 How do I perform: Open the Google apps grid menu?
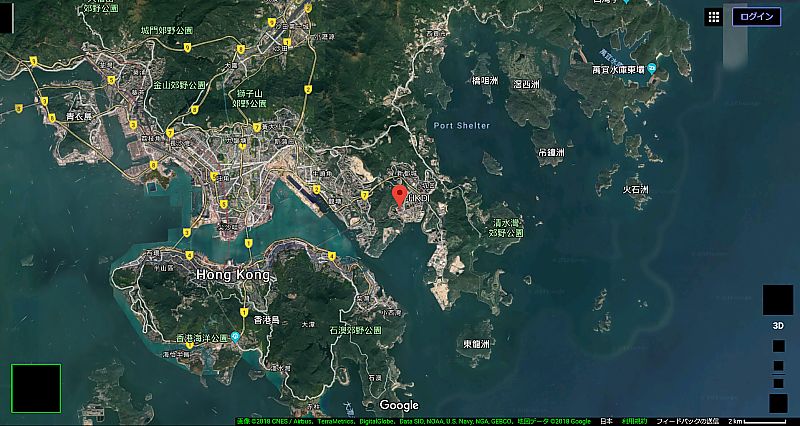(713, 17)
